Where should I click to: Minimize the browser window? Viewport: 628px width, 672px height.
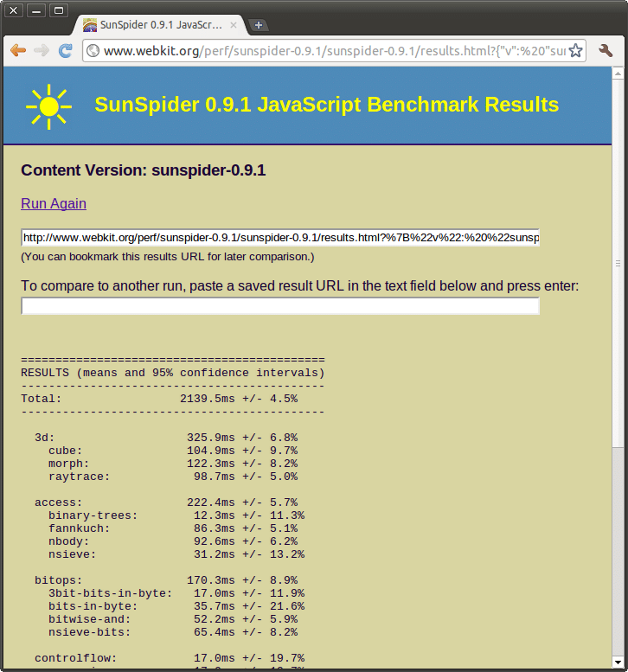point(36,10)
